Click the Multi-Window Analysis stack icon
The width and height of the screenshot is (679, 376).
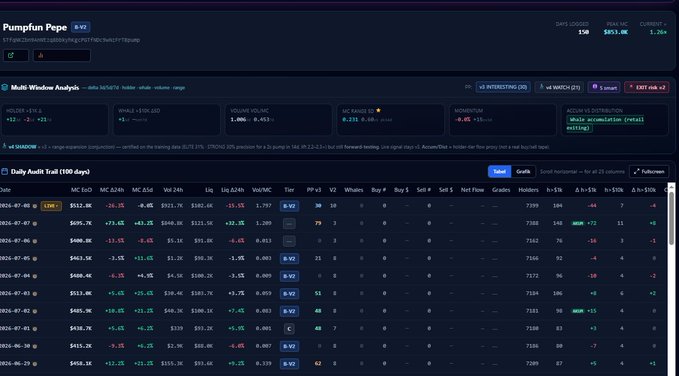[x=5, y=88]
